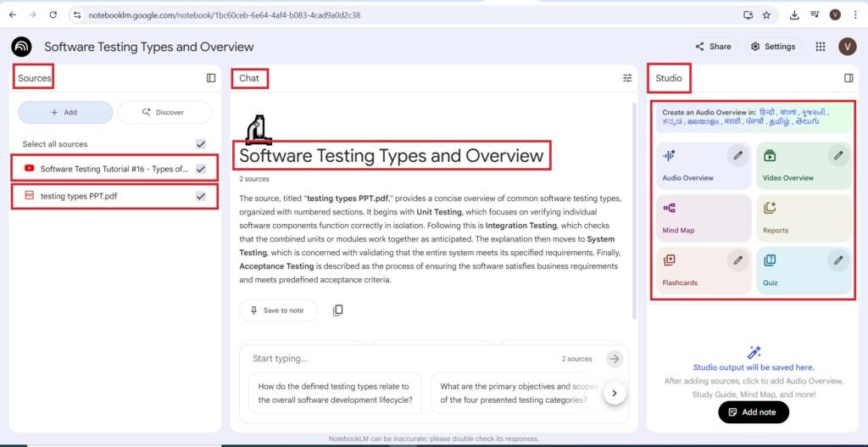Click the Add note button
This screenshot has height=447, width=868.
point(753,412)
